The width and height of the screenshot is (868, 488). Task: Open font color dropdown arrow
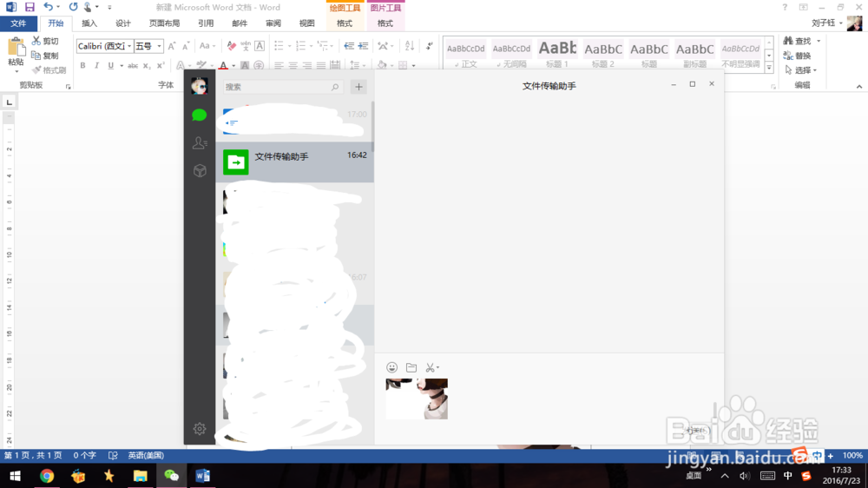pos(233,66)
